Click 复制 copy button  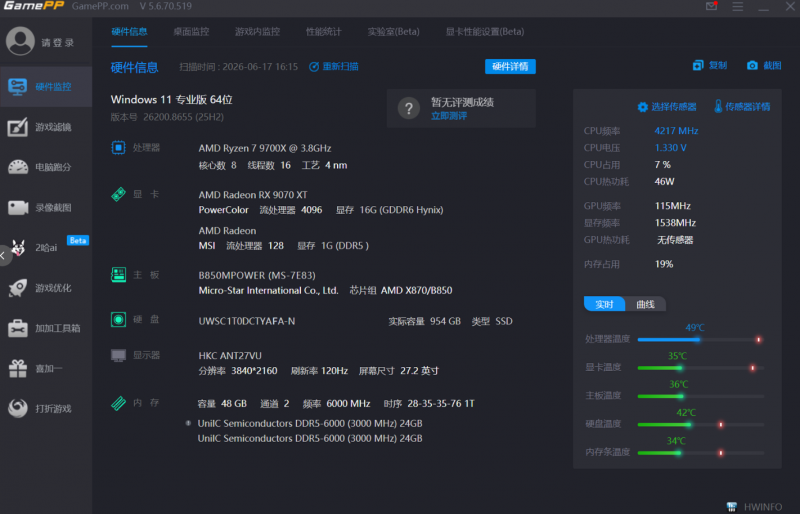(x=710, y=65)
